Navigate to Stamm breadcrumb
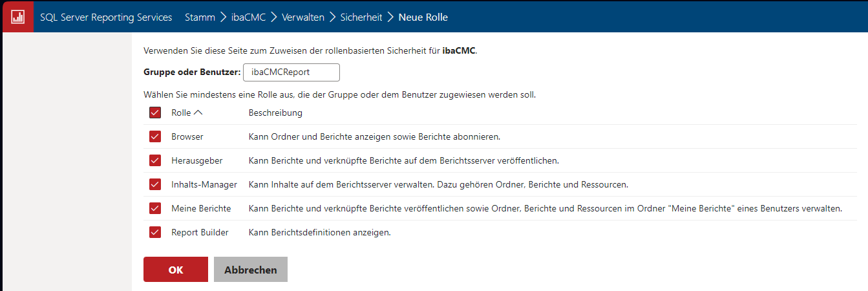 click(x=200, y=17)
